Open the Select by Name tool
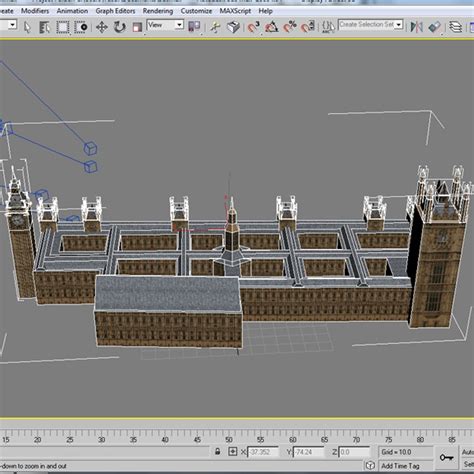474x474 pixels. 44,27
